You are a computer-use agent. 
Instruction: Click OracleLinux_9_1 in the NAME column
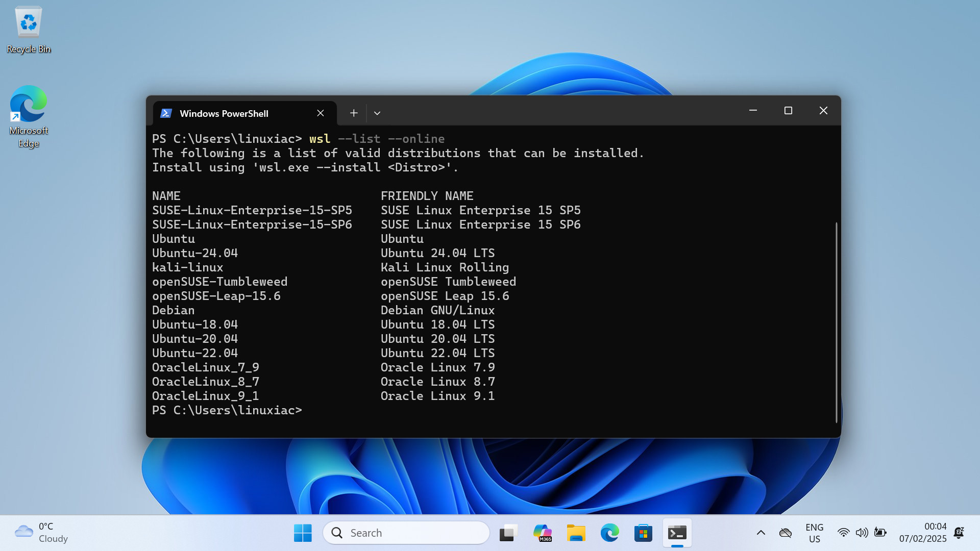click(206, 396)
